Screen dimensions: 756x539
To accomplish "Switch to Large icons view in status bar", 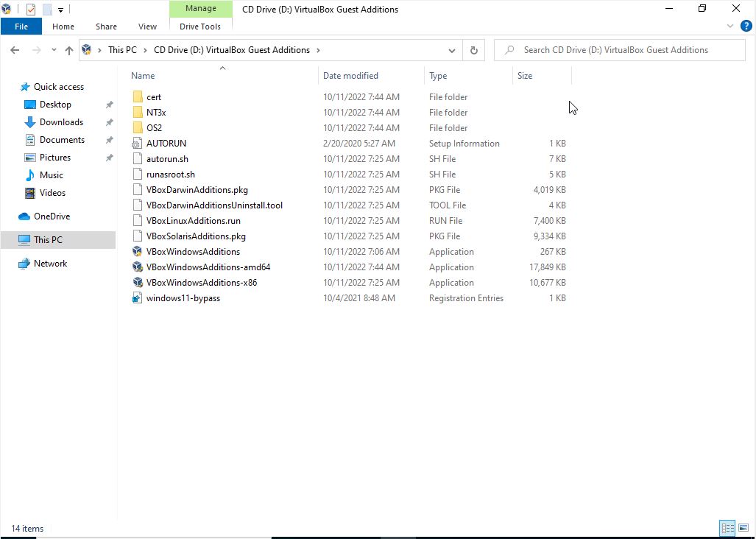I will [x=743, y=528].
